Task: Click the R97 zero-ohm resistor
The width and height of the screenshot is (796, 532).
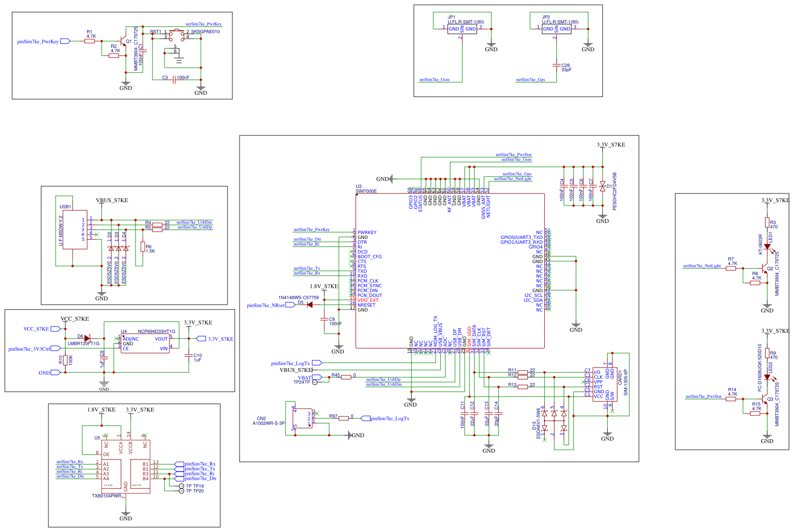Action: tap(344, 418)
